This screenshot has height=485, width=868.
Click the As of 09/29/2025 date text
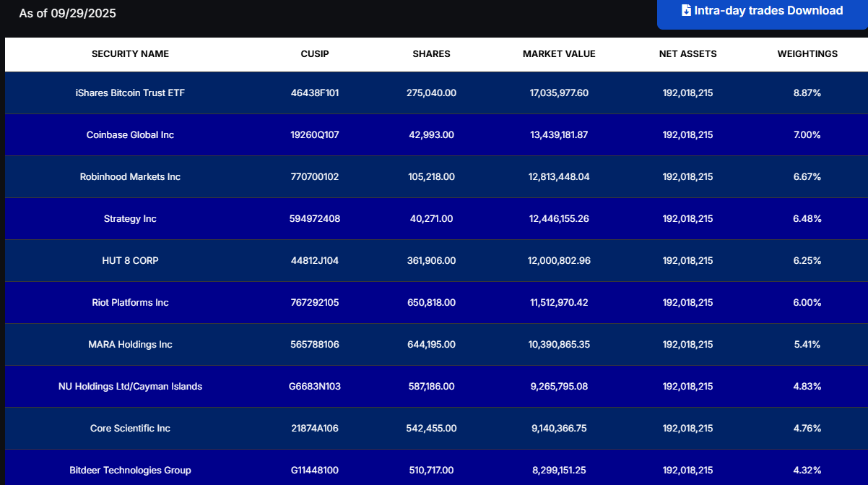[x=67, y=14]
